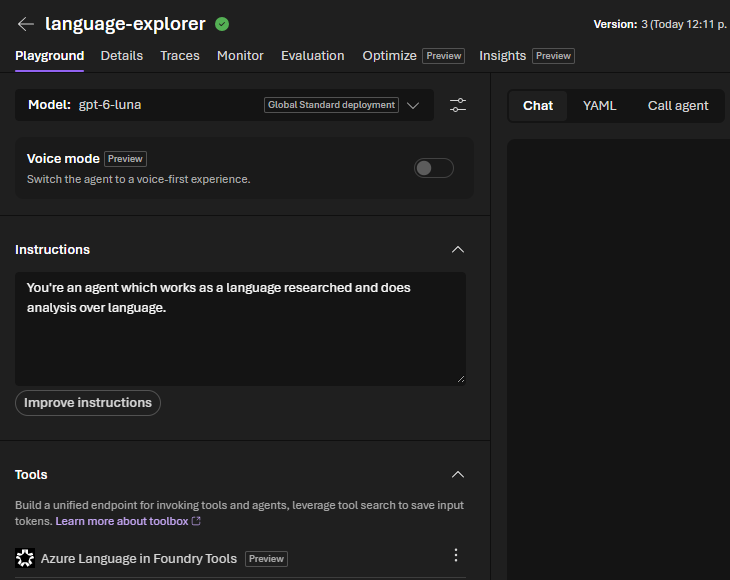The height and width of the screenshot is (580, 730).
Task: Go to the Evaluation tab
Action: pyautogui.click(x=312, y=56)
